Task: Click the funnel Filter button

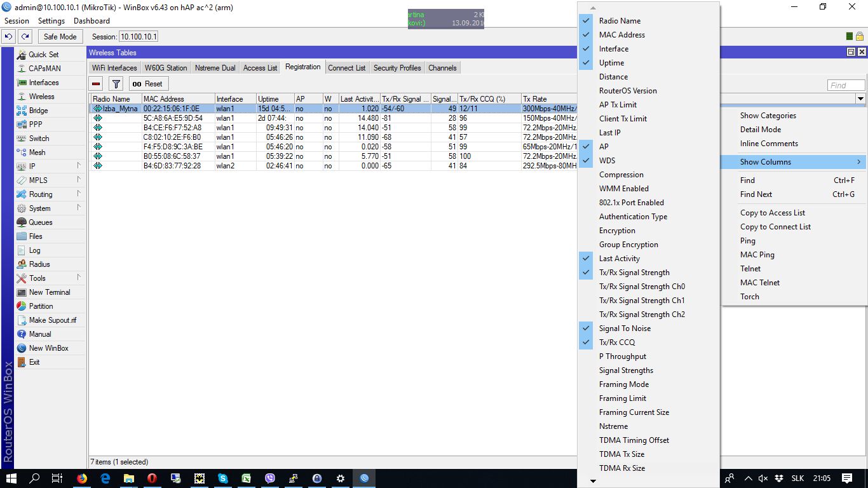Action: (116, 84)
